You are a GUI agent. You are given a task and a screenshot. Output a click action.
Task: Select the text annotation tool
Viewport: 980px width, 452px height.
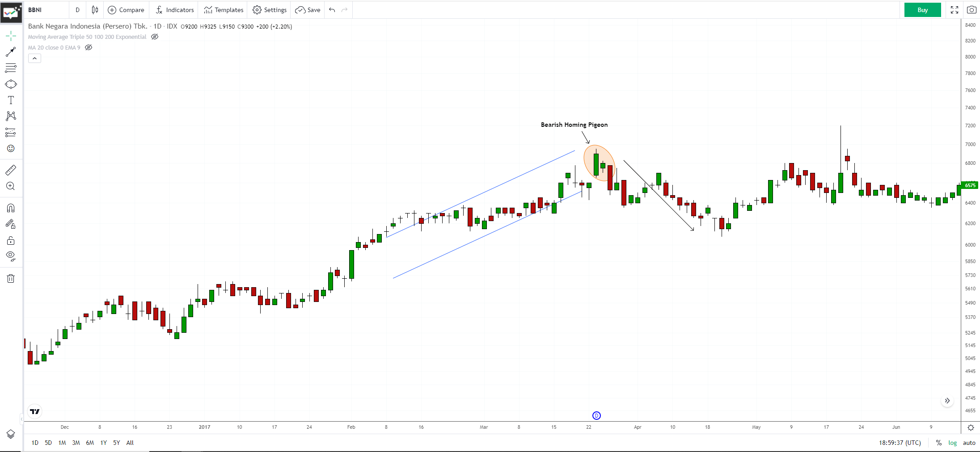coord(11,100)
